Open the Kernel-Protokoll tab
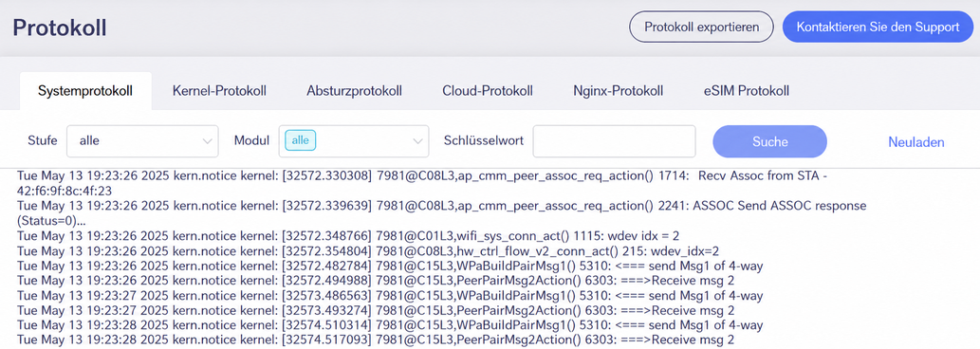The image size is (980, 349). [x=219, y=91]
